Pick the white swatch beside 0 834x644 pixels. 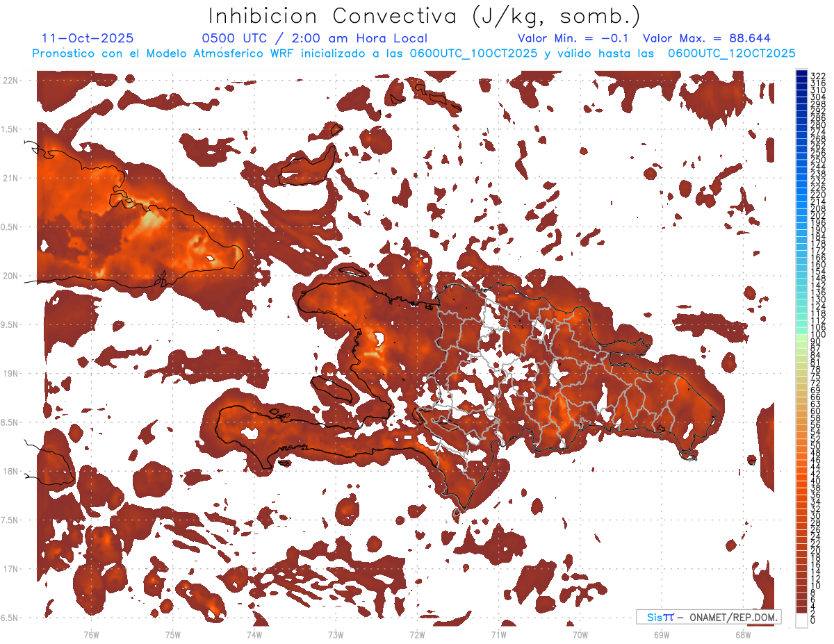click(x=801, y=620)
